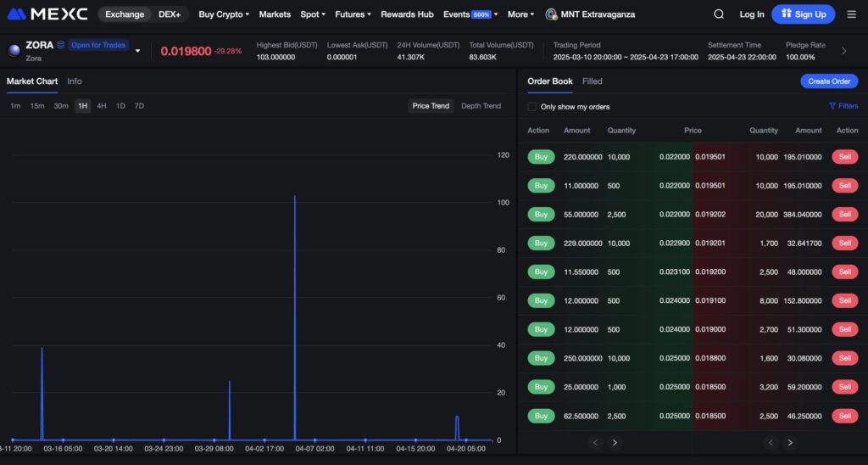Set chart interval to 15m

click(x=37, y=106)
